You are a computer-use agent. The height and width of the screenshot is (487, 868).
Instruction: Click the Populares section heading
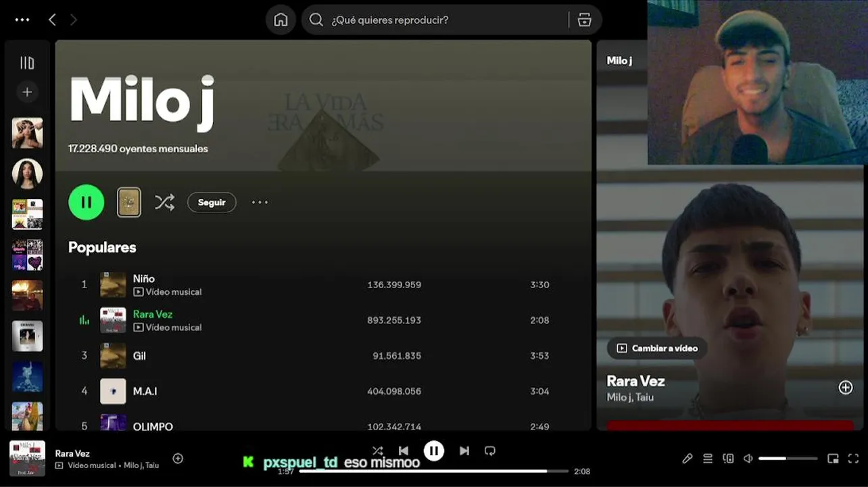tap(102, 248)
